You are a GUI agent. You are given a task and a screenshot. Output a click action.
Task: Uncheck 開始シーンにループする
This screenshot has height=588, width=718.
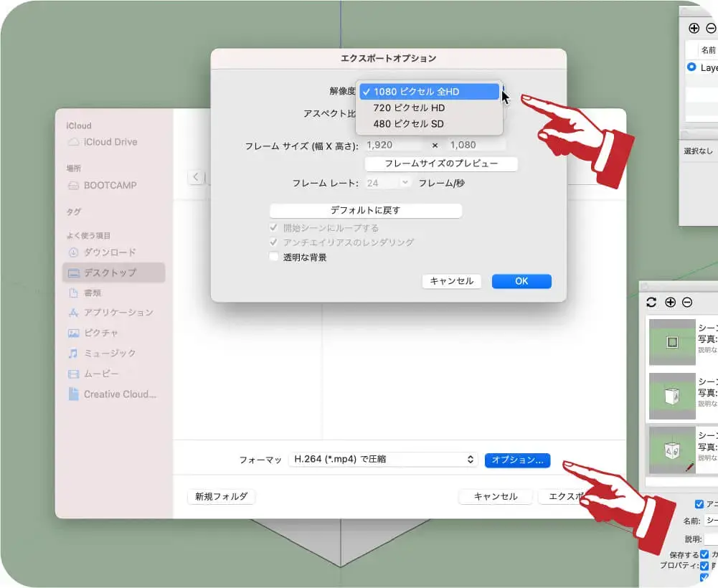(274, 229)
